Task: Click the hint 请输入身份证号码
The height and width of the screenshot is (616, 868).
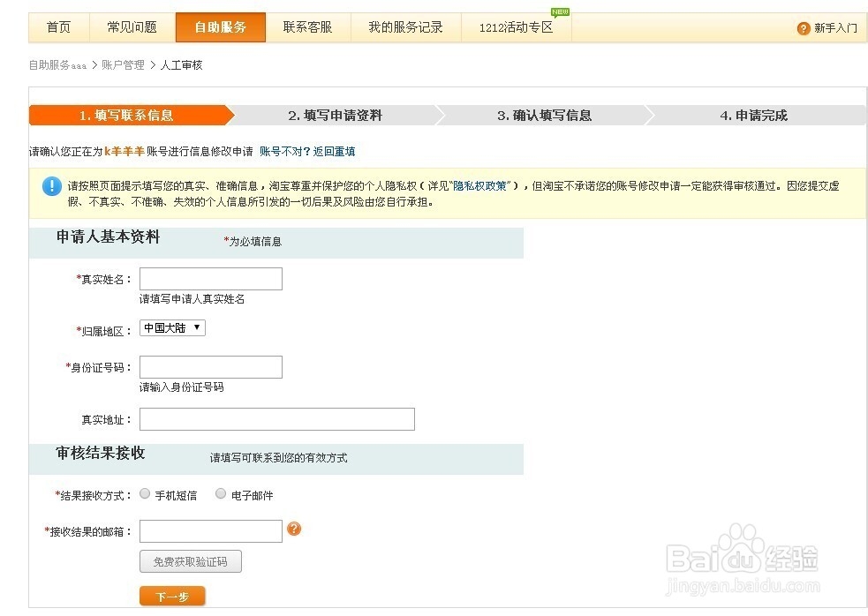Action: point(182,387)
